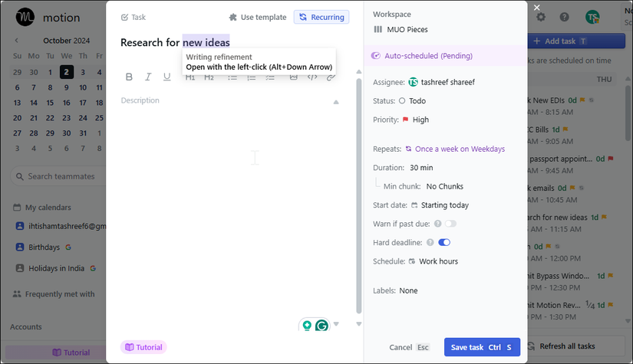Click the Cancel button
633x364 pixels.
point(409,347)
